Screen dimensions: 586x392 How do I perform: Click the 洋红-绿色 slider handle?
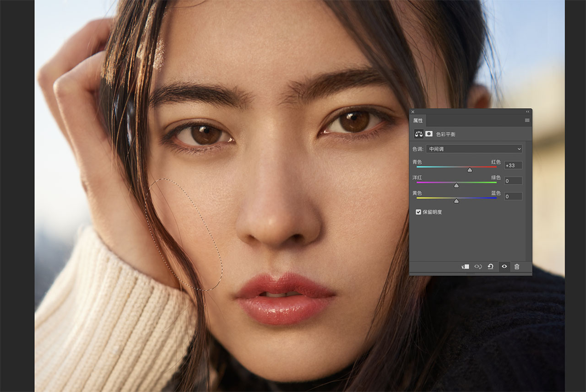[456, 185]
